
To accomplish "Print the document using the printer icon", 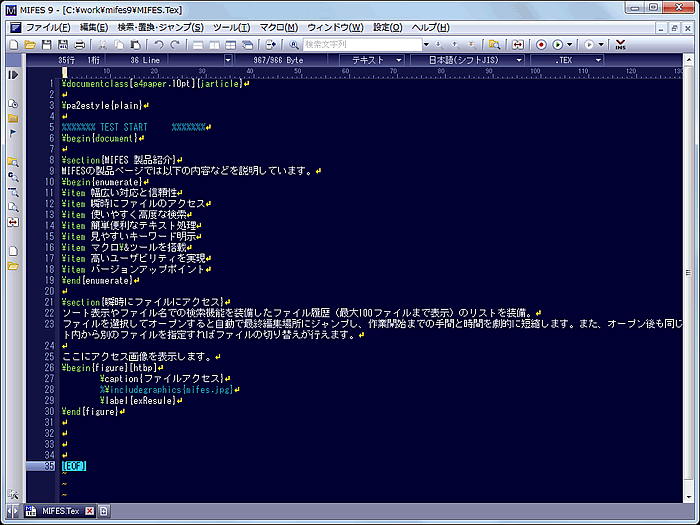I will coord(80,45).
